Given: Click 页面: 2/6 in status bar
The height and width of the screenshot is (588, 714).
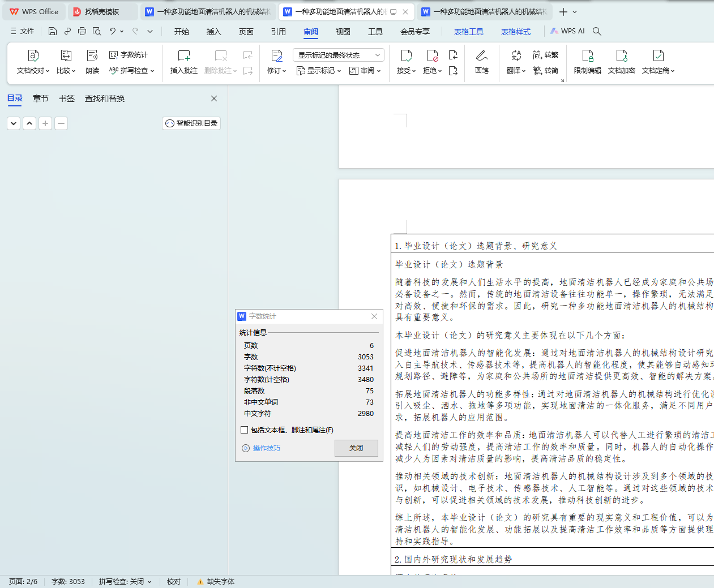Looking at the screenshot, I should pos(23,582).
